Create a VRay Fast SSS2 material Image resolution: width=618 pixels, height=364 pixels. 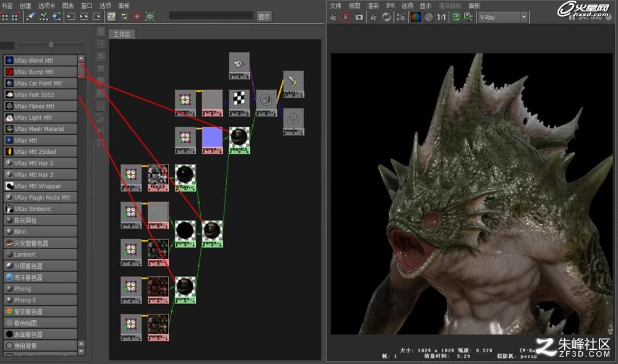(40, 95)
